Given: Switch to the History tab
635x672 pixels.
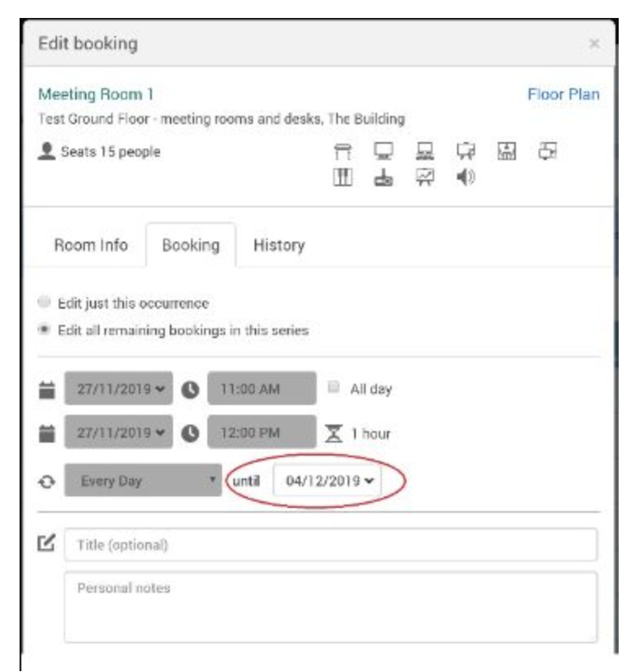Looking at the screenshot, I should click(x=279, y=245).
